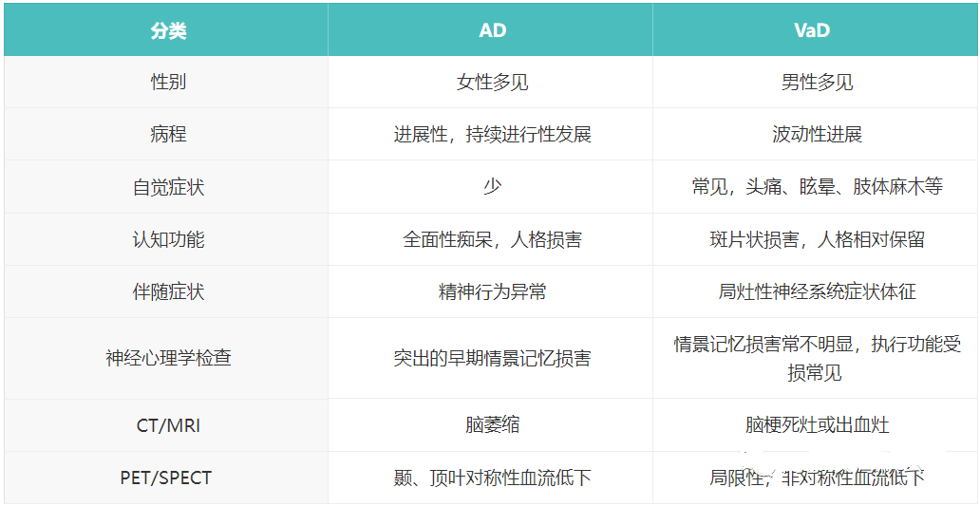This screenshot has height=506, width=980.
Task: Select the VaD column header
Action: 812,30
